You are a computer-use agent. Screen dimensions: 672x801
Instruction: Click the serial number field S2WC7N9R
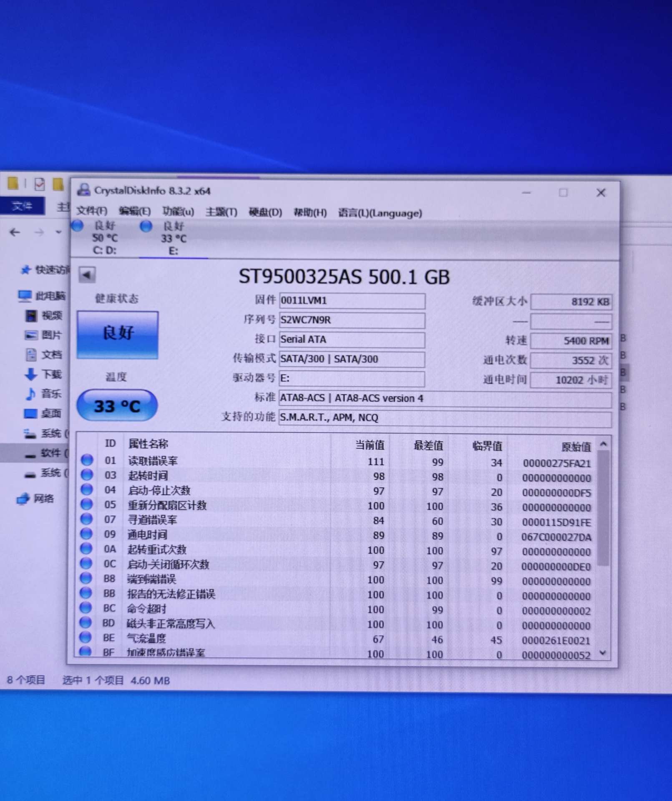click(x=352, y=320)
